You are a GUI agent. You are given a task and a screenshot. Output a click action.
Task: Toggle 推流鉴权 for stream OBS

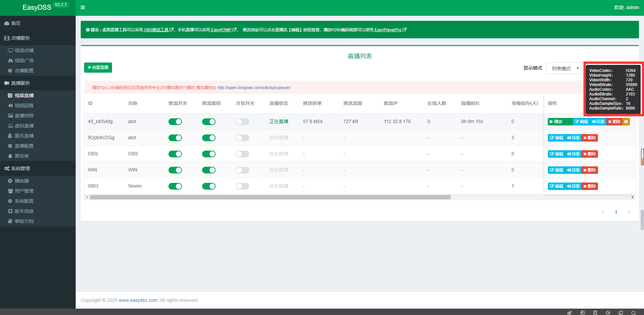(209, 154)
